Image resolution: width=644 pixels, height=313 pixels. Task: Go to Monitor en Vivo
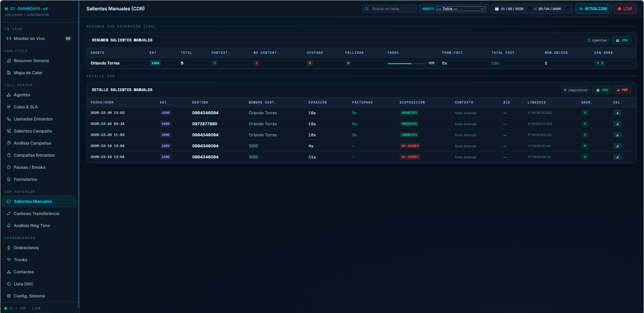29,39
